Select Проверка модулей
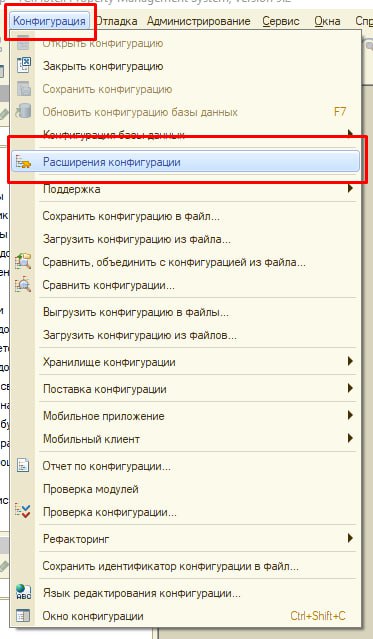 point(90,489)
